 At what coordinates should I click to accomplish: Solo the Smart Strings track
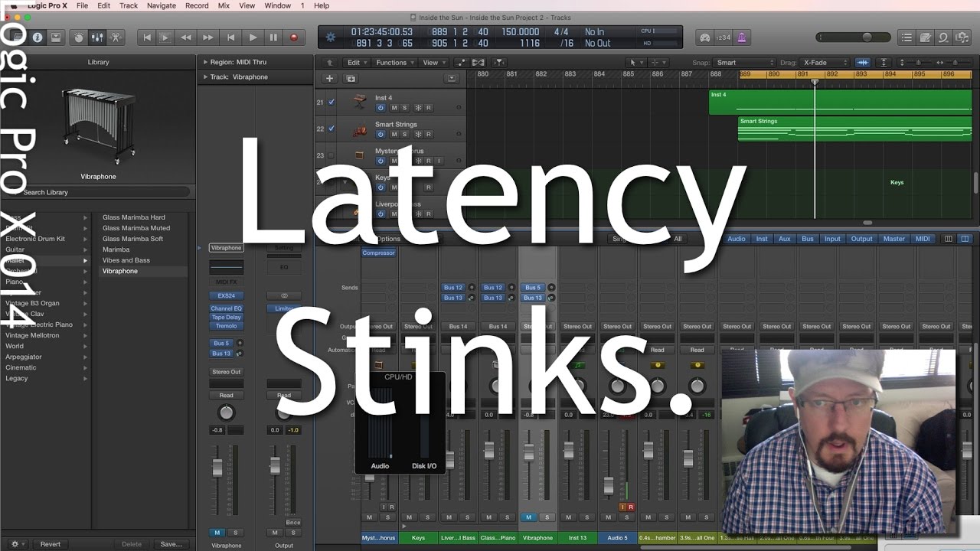(x=405, y=134)
